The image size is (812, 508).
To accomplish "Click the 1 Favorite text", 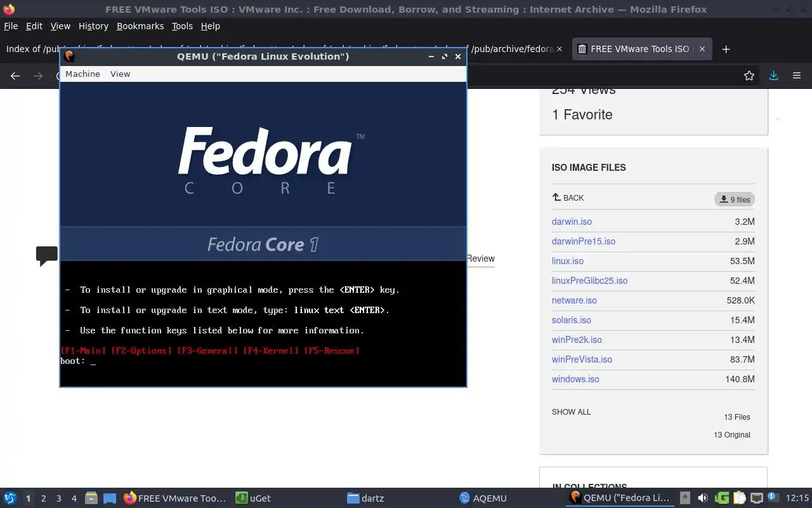I will point(582,115).
